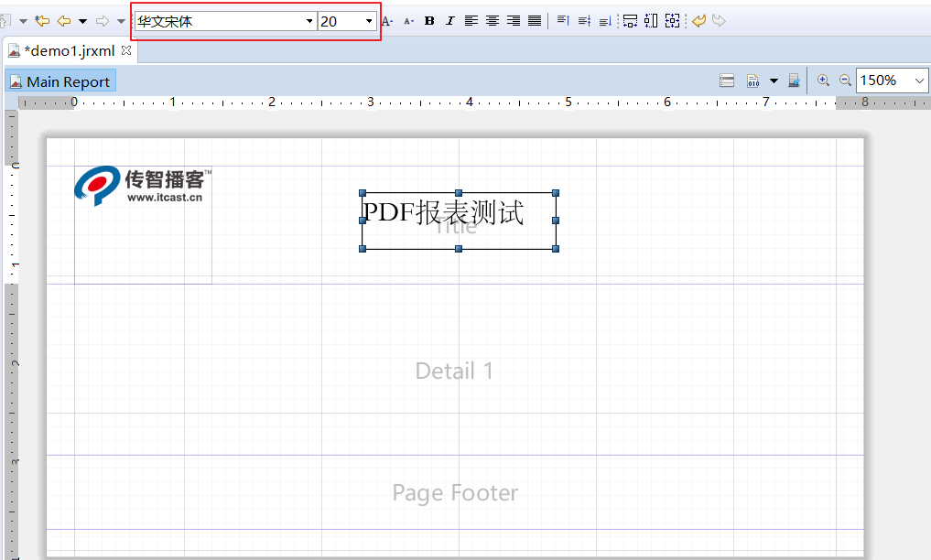Zoom out with the magnifier minus icon

[x=845, y=81]
